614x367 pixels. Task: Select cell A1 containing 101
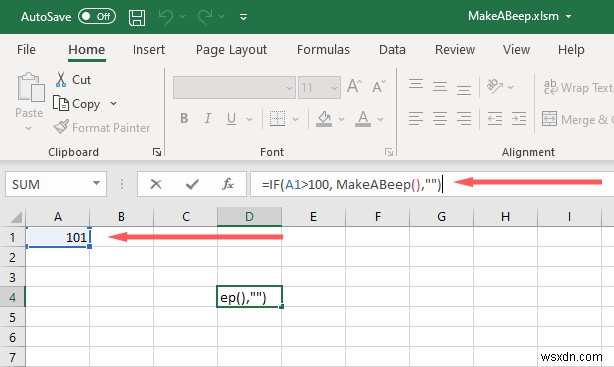point(58,237)
